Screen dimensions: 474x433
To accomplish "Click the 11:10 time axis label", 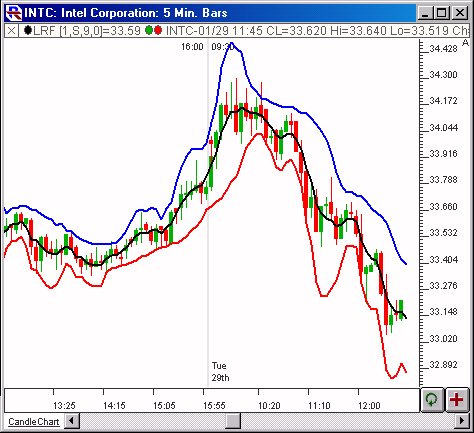I will point(319,406).
